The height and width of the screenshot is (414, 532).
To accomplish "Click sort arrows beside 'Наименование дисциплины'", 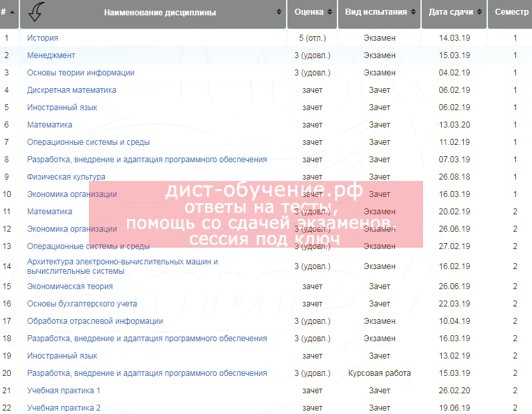I will pyautogui.click(x=279, y=12).
